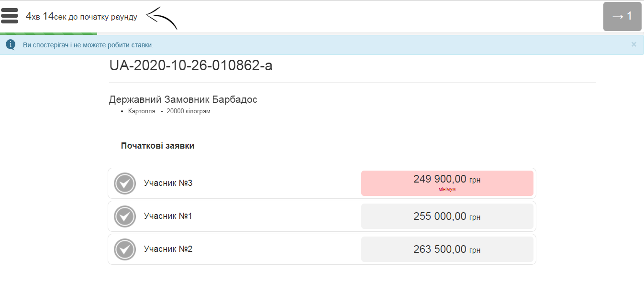The width and height of the screenshot is (644, 281).
Task: Jump to round 1 with the arrow button
Action: (622, 17)
